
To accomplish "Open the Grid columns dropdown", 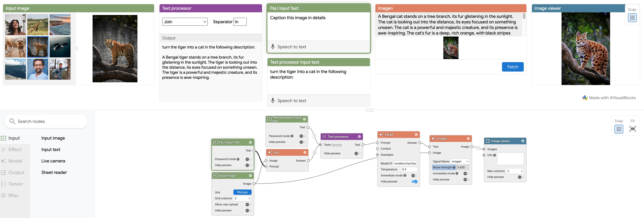I will tap(242, 198).
